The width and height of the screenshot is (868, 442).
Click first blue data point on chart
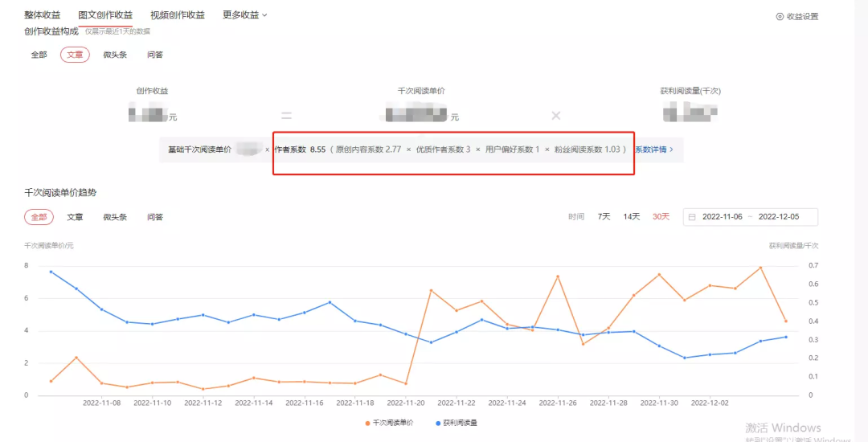(51, 272)
